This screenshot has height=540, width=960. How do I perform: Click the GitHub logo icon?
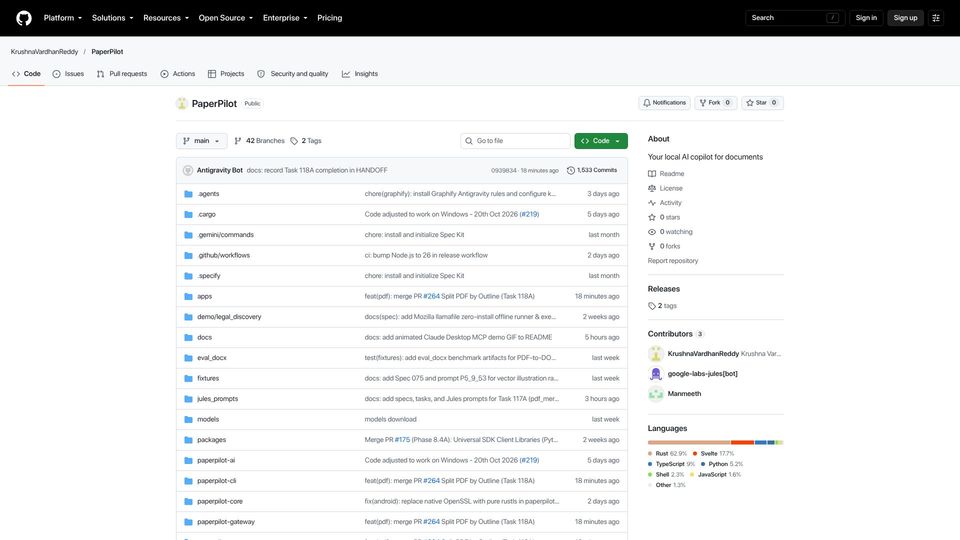pos(24,18)
